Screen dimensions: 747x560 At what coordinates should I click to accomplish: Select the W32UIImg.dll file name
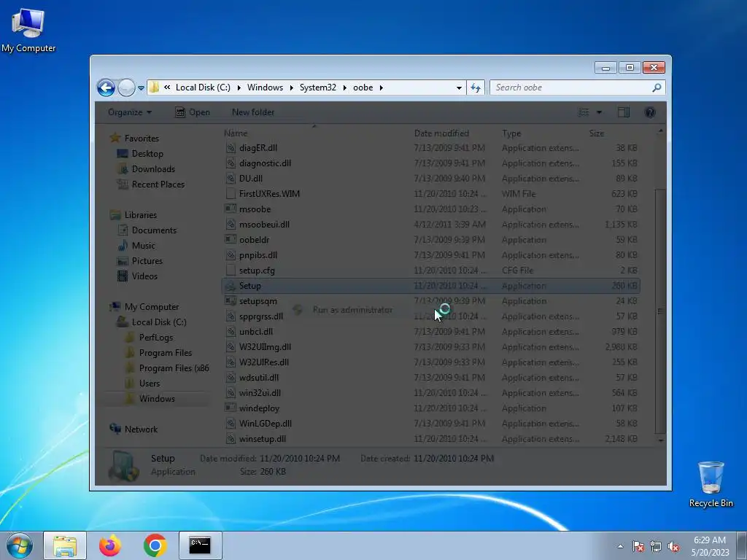coord(265,347)
